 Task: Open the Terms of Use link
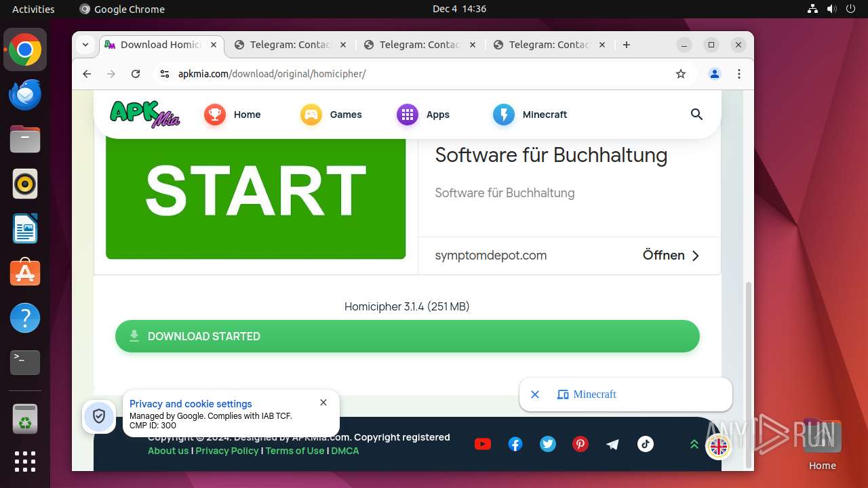[x=295, y=451]
